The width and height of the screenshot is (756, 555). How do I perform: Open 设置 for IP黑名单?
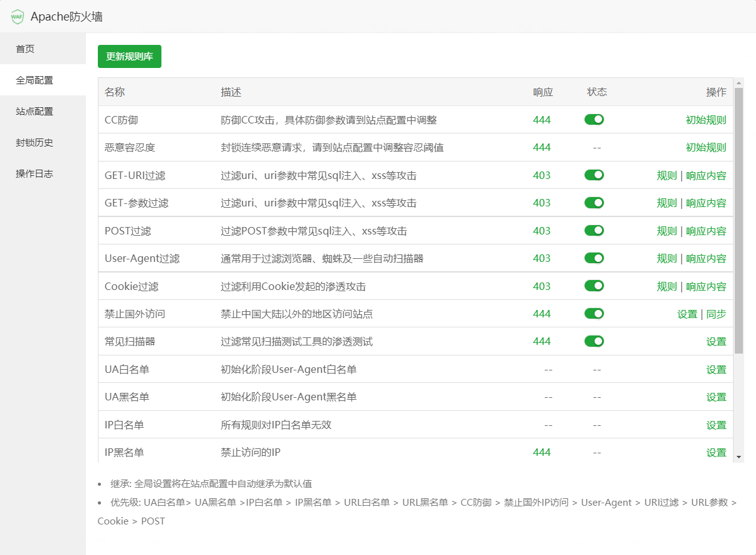[x=716, y=452]
